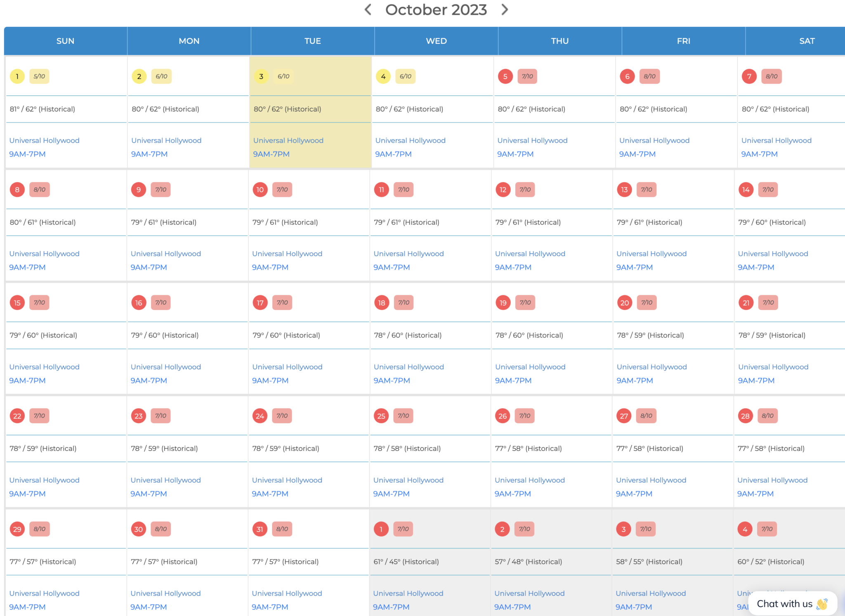Viewport: 845px width, 616px height.
Task: Click the 8/10 crowd badge on October 6
Action: point(649,76)
